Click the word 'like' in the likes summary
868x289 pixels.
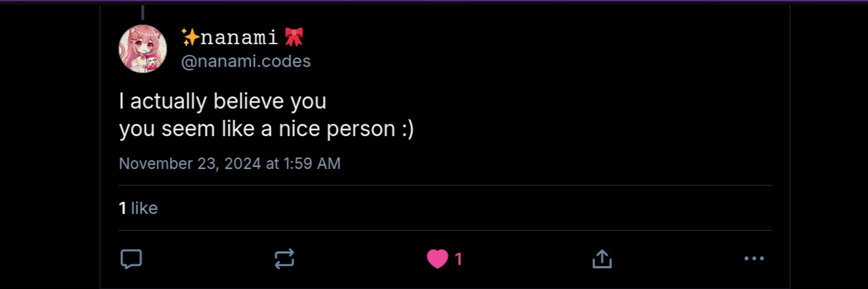pyautogui.click(x=144, y=208)
